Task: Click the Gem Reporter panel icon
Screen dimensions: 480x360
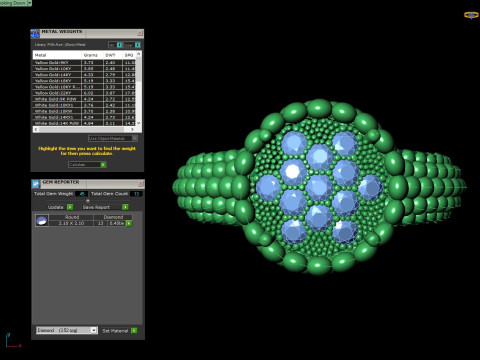Action: (36, 184)
